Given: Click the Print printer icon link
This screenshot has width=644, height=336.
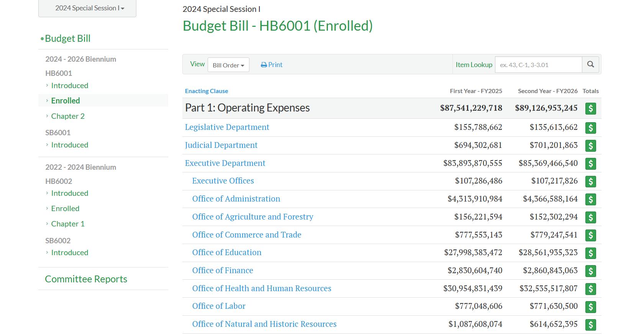Looking at the screenshot, I should click(x=272, y=65).
